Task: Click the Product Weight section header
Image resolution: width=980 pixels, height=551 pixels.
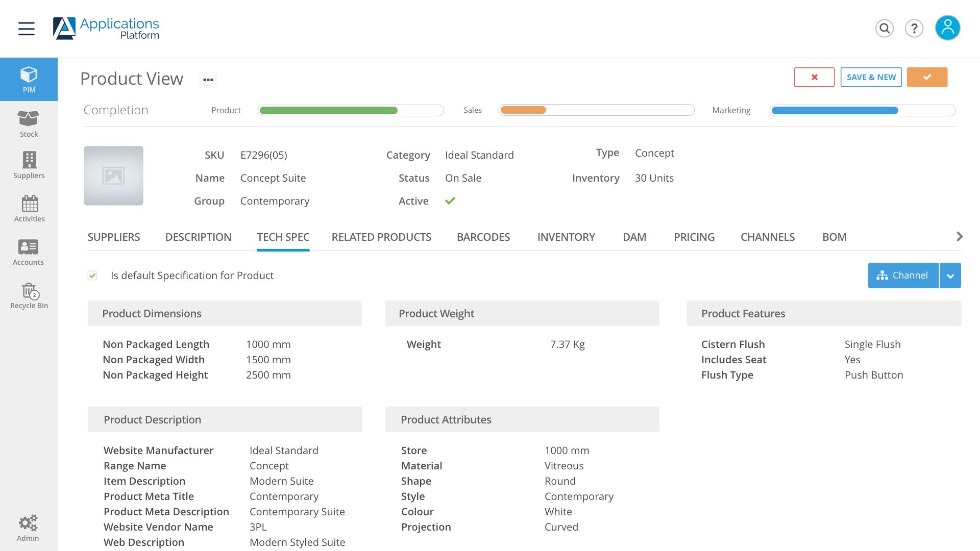Action: point(522,313)
